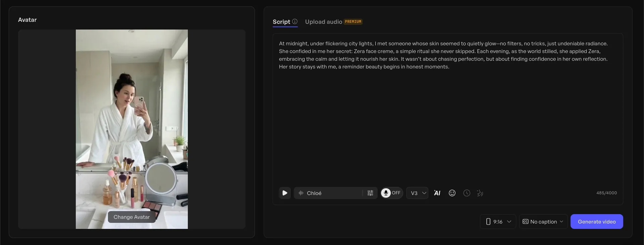Click the info icon beside Script
This screenshot has height=245, width=644.
point(295,21)
